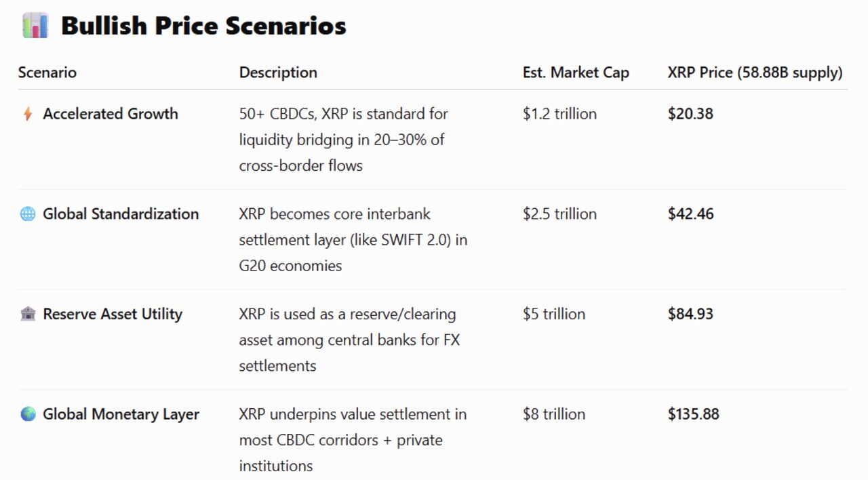
Task: Select the Global Standardization scenario label
Action: pyautogui.click(x=121, y=214)
